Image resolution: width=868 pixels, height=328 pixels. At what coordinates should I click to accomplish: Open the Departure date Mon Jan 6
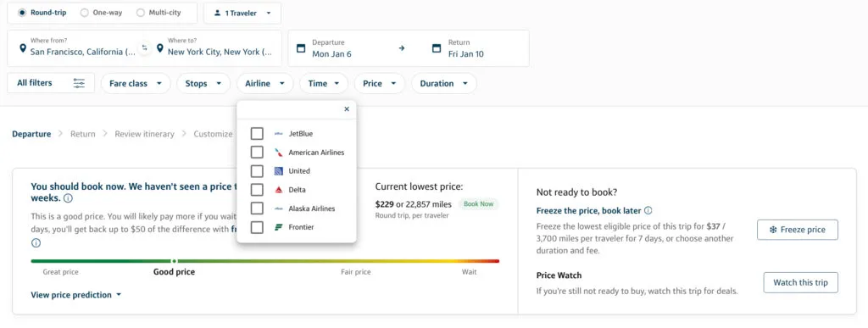click(331, 48)
